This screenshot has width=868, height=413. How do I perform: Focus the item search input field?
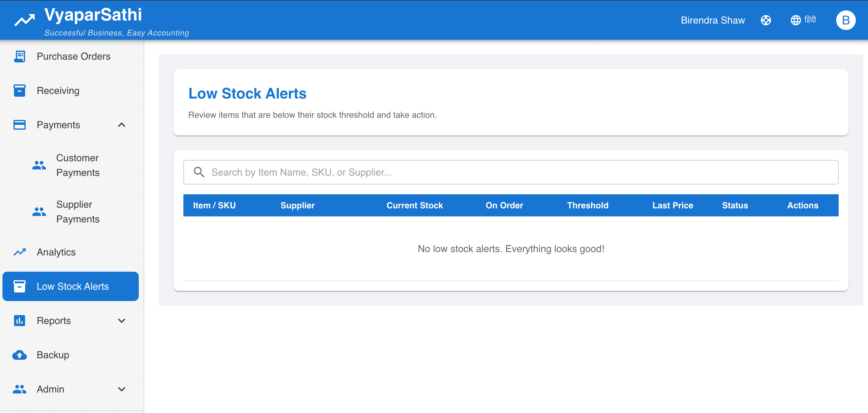(x=510, y=172)
